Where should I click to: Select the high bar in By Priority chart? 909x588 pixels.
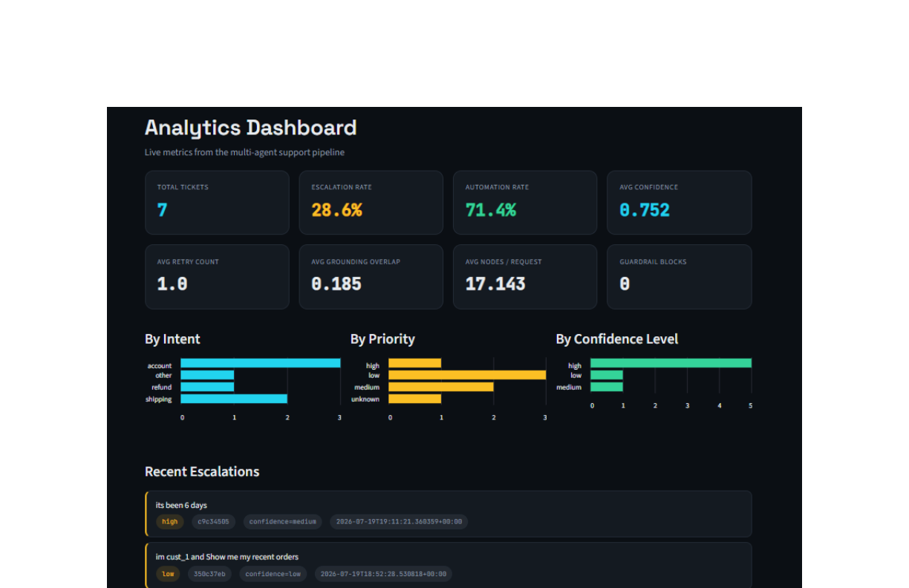[415, 363]
